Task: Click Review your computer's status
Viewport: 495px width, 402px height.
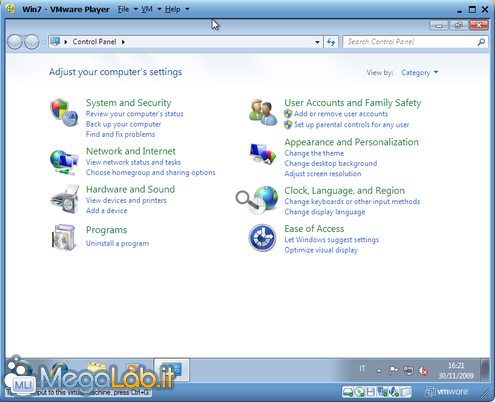Action: click(135, 114)
